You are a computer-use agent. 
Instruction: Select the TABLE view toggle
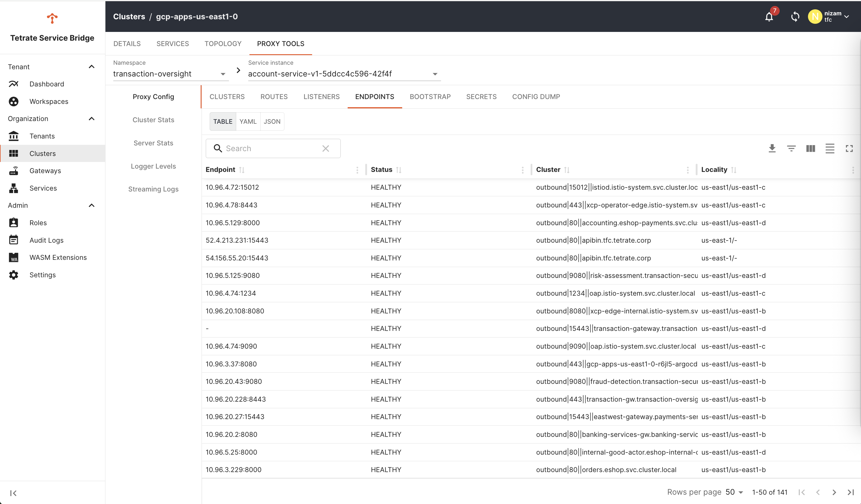pyautogui.click(x=223, y=122)
